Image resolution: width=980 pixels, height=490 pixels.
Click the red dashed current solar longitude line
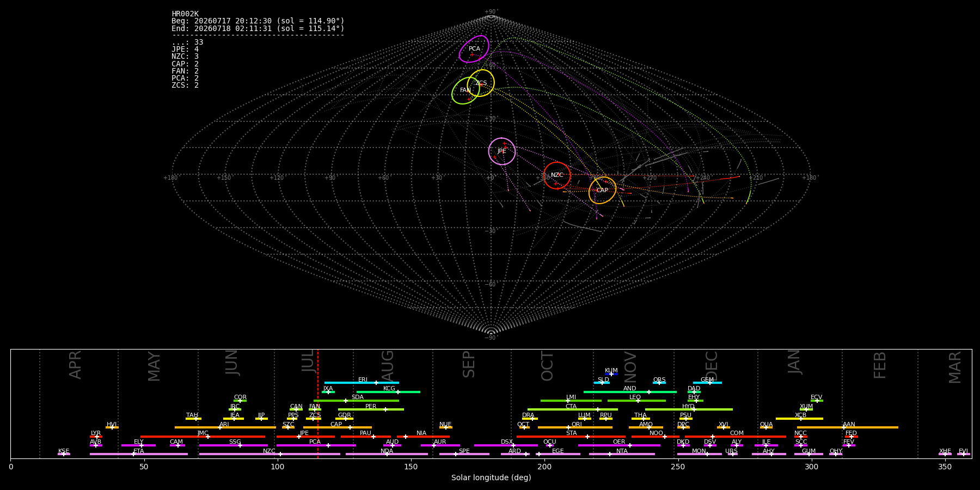click(x=318, y=403)
